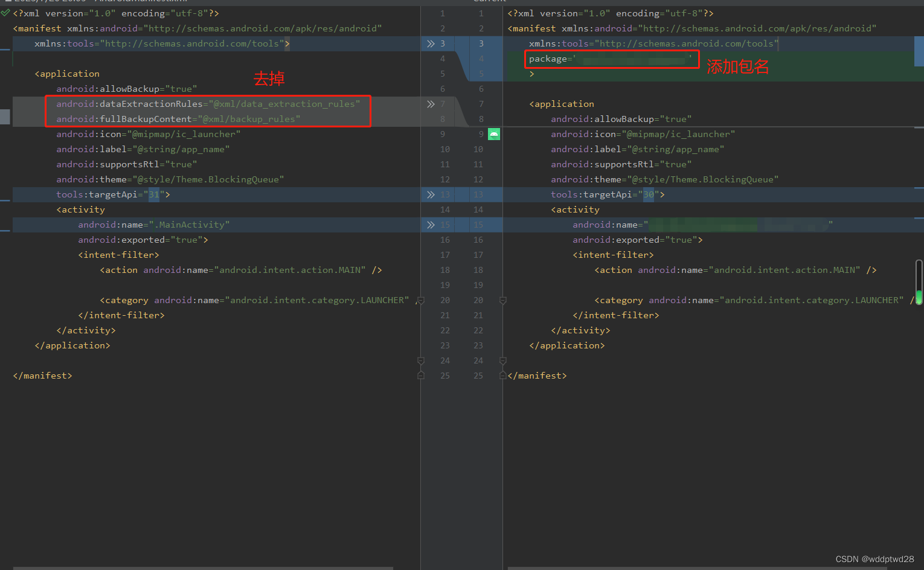This screenshot has width=924, height=570.
Task: Click </manifest> in right pane
Action: coord(537,376)
